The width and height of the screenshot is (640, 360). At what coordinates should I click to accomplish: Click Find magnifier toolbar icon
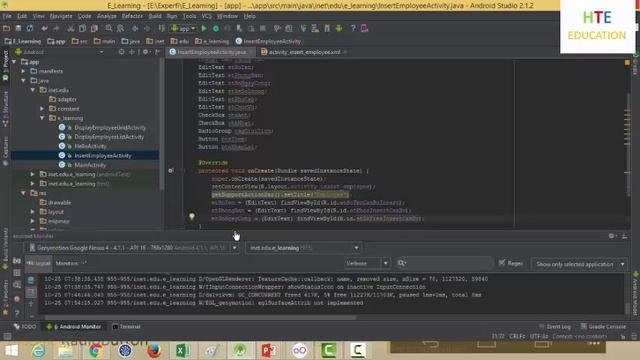(109, 29)
